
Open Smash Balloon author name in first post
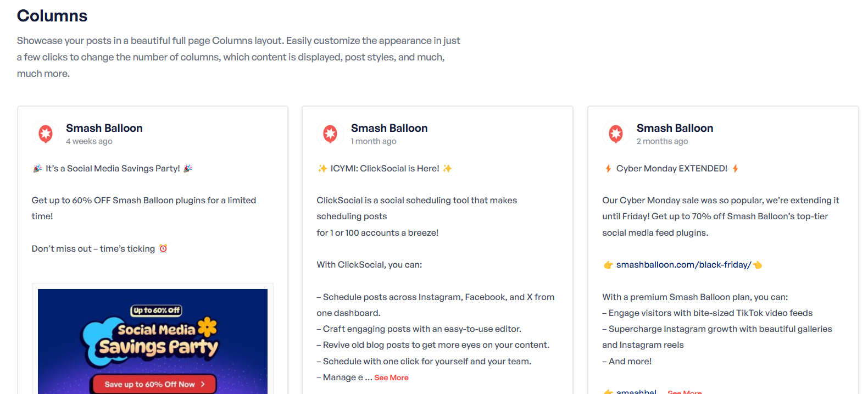click(104, 128)
